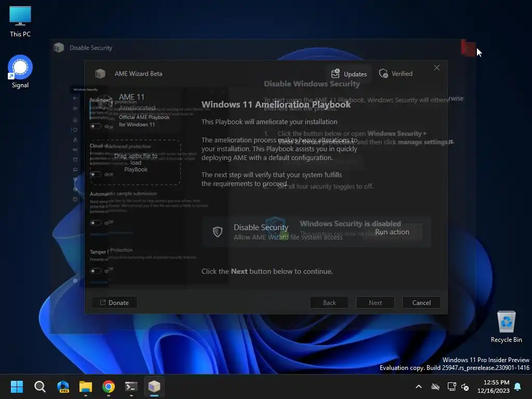Toggle Automatic sample submission switch
The height and width of the screenshot is (399, 532).
pos(96,222)
